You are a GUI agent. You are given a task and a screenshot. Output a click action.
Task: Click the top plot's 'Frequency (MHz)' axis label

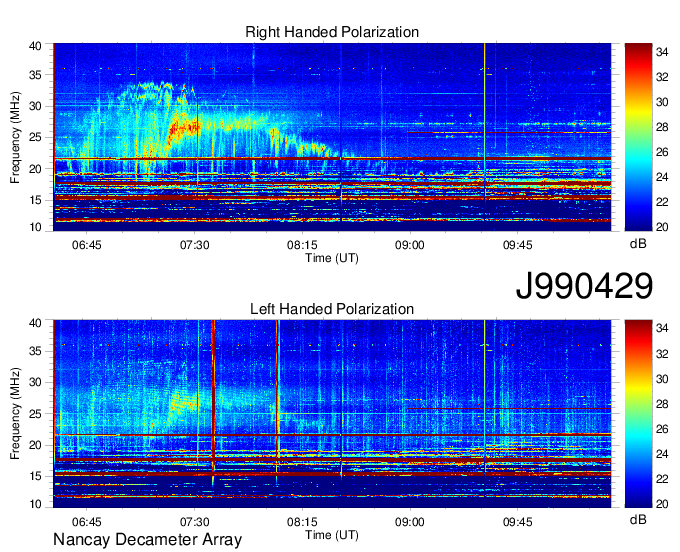click(x=15, y=137)
